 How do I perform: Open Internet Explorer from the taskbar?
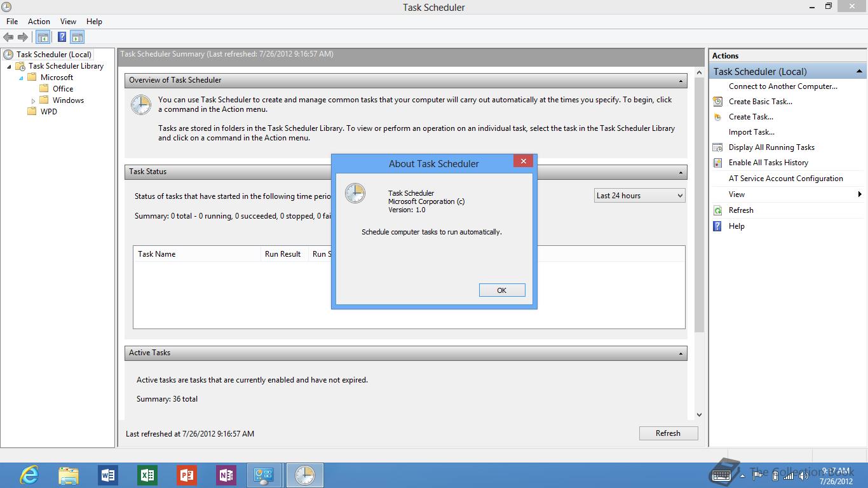29,475
